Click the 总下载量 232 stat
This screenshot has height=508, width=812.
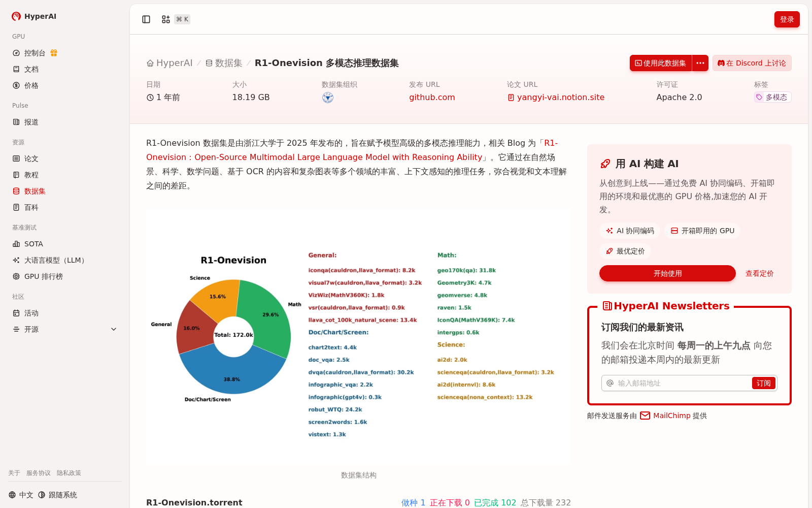(546, 502)
